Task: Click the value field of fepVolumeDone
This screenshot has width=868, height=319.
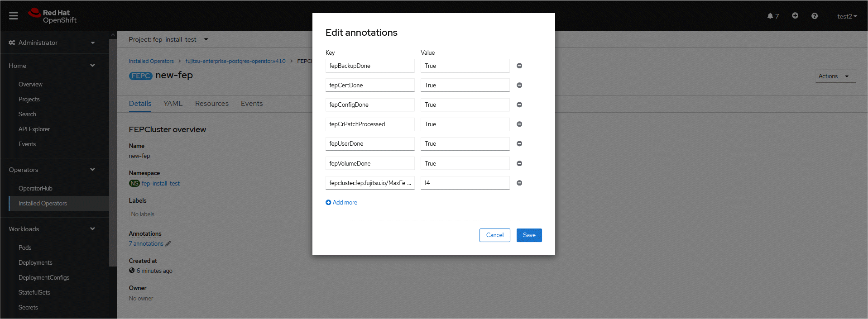Action: pyautogui.click(x=465, y=163)
